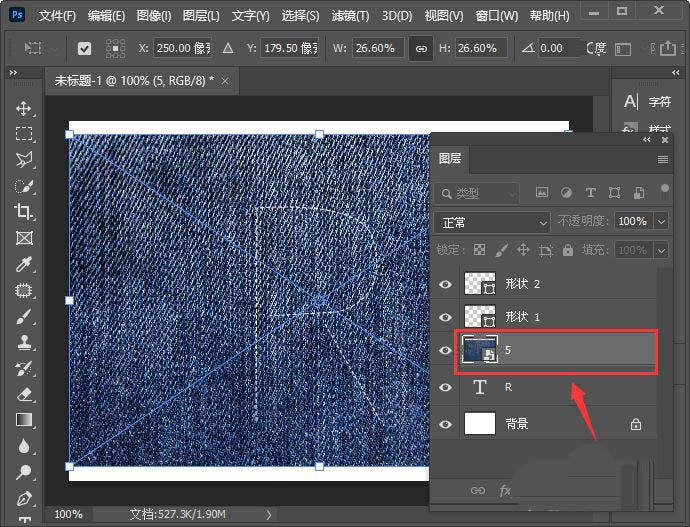Screen dimensions: 690x527
Task: Toggle maintain aspect ratio link button
Action: [421, 48]
